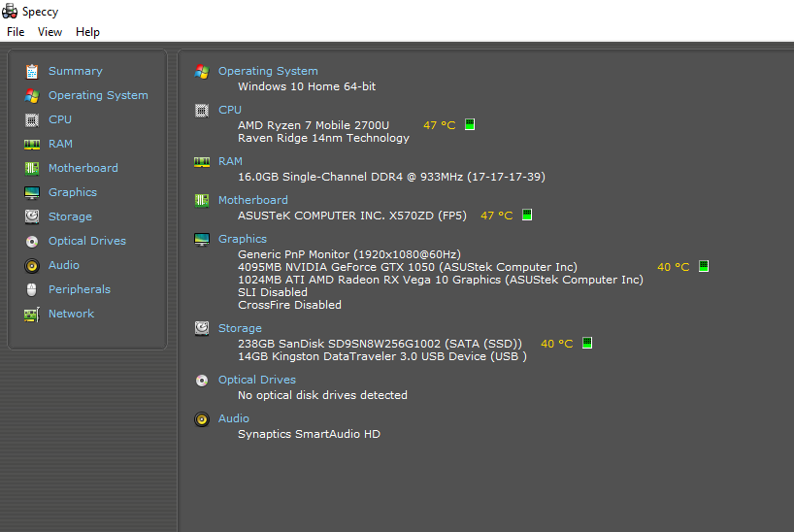This screenshot has height=532, width=794.
Task: Go to Optical Drives section in sidebar
Action: point(87,241)
